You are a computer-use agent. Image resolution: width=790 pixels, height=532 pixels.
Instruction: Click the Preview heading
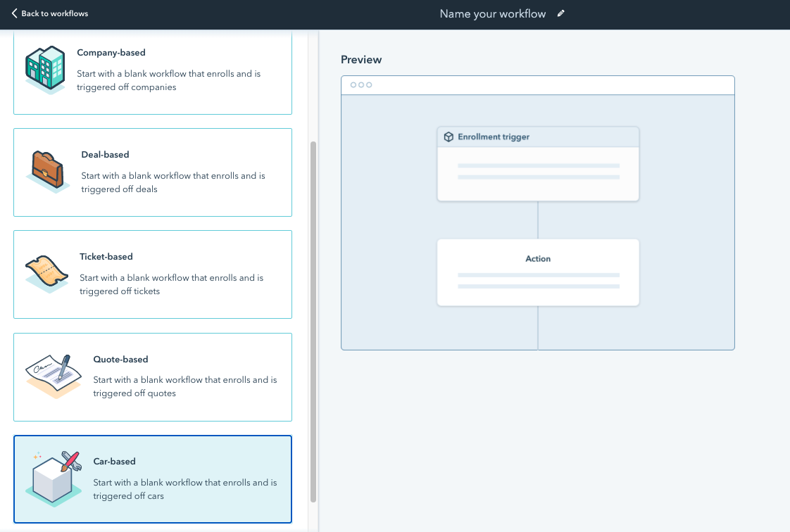[x=361, y=60]
